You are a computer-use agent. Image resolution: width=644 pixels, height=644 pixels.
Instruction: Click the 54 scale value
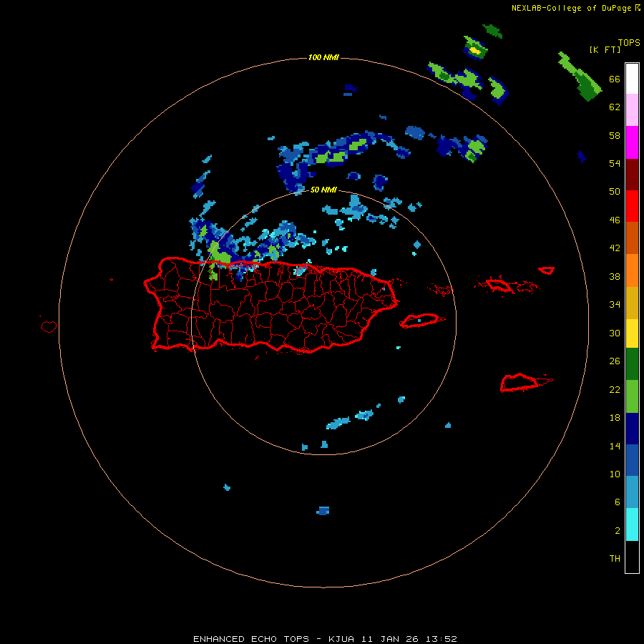pos(615,163)
